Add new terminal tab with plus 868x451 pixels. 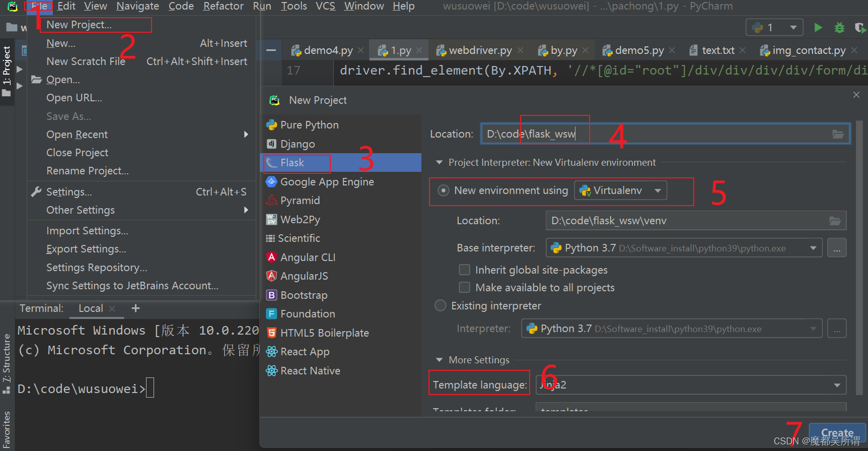coord(135,308)
